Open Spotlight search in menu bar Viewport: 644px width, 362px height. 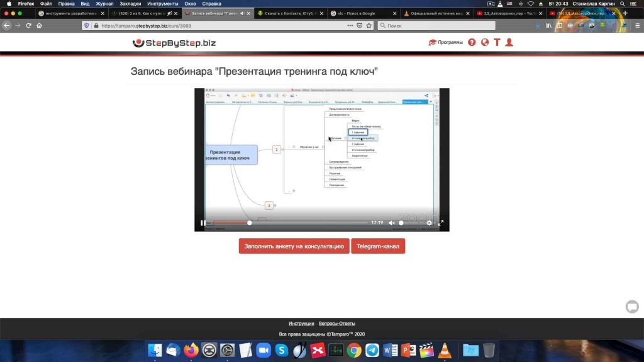coord(623,4)
